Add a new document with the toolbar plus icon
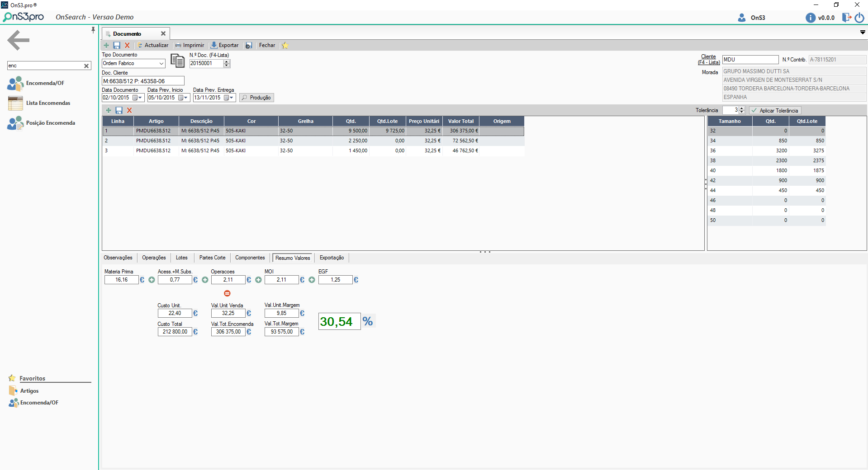 pyautogui.click(x=106, y=45)
